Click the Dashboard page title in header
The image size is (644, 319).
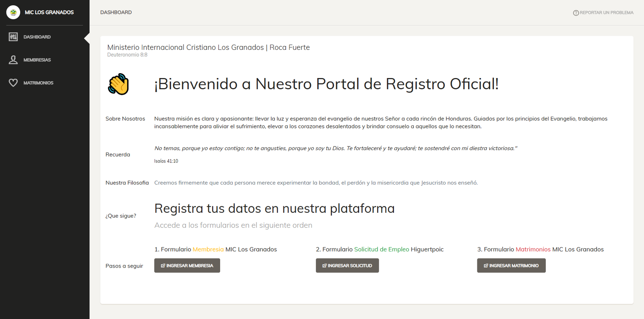coord(116,12)
